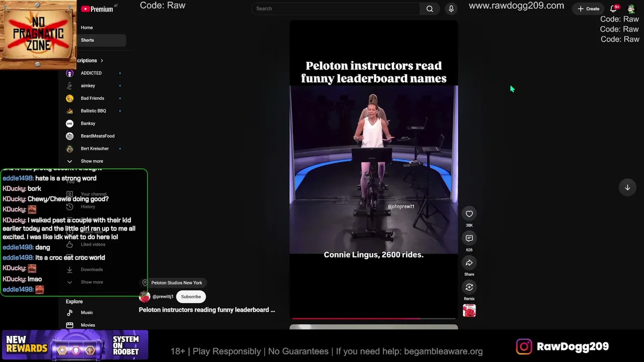This screenshot has width=644, height=362.
Task: Open the ADDICTED channel avatar
Action: click(70, 73)
